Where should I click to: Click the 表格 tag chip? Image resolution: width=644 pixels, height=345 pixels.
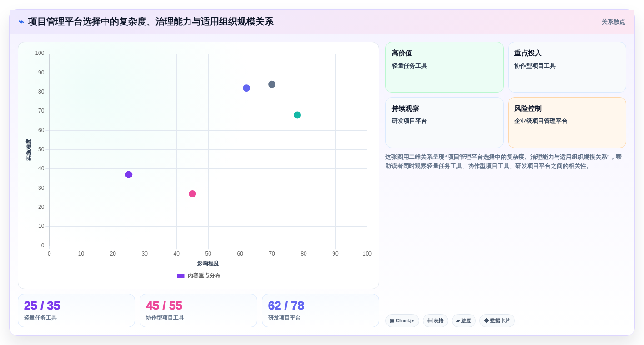coord(435,321)
